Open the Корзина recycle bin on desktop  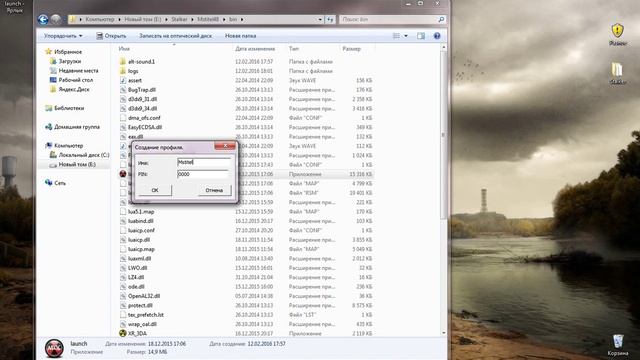pos(618,345)
